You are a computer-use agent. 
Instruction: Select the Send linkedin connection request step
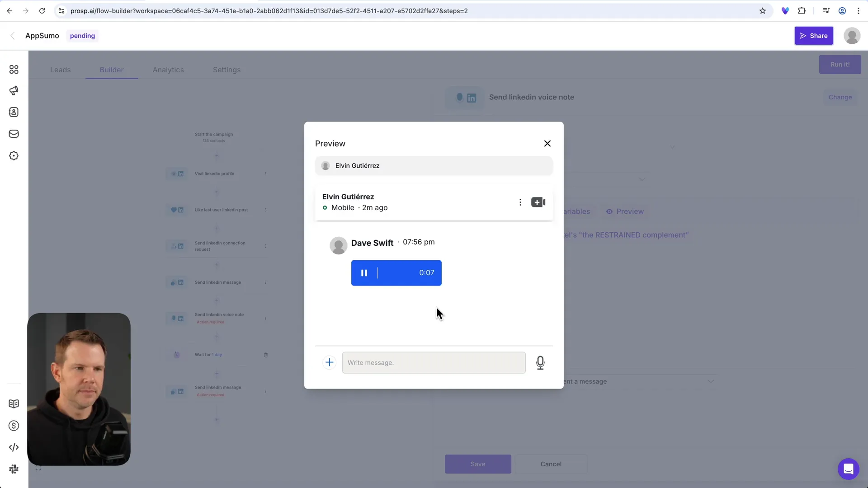click(217, 246)
